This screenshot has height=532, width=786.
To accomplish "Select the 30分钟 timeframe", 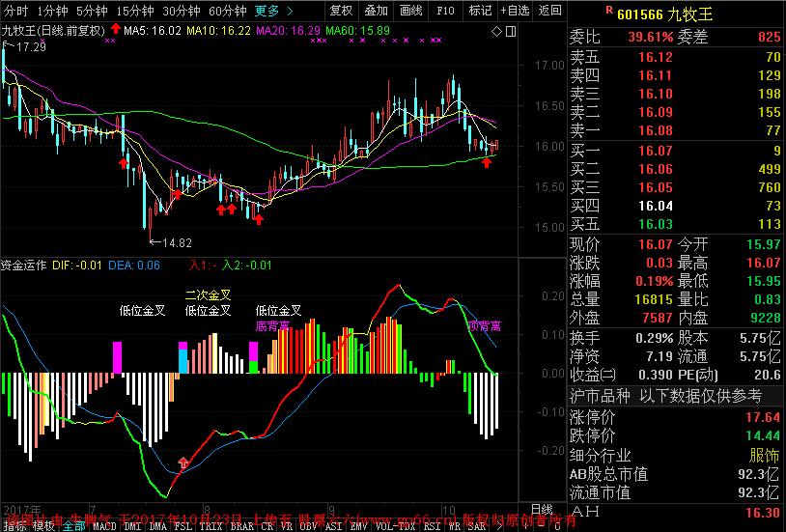I will (x=181, y=11).
